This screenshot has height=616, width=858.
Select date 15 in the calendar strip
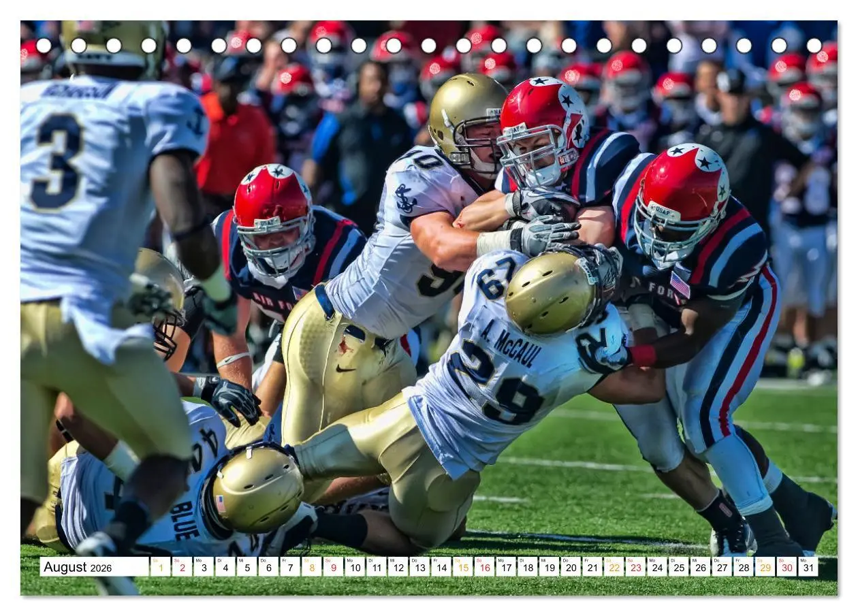[x=463, y=567]
